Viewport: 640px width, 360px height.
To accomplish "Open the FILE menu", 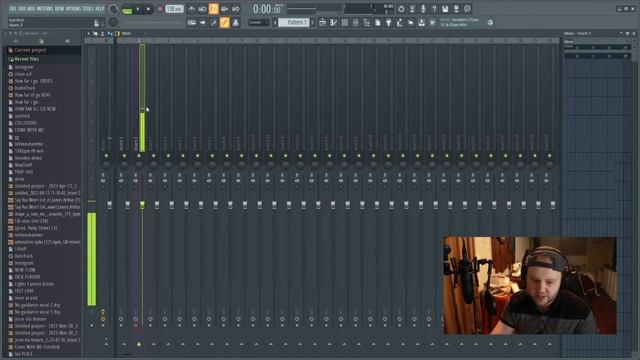I will pos(13,9).
